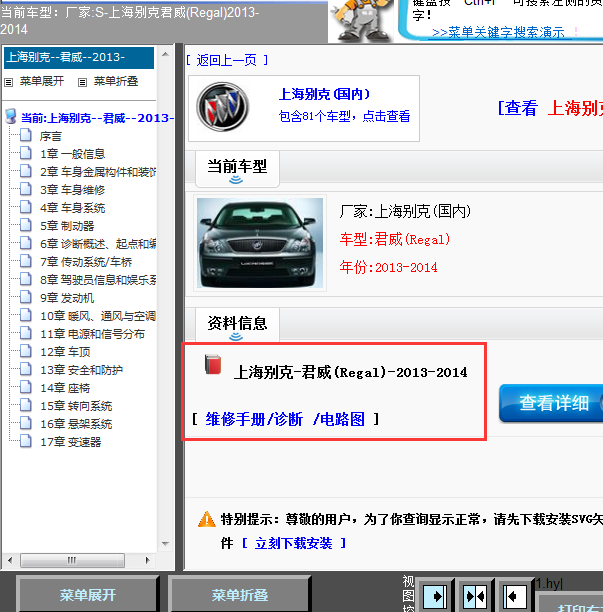Click the orange warning triangle icon
603x612 pixels.
click(207, 519)
